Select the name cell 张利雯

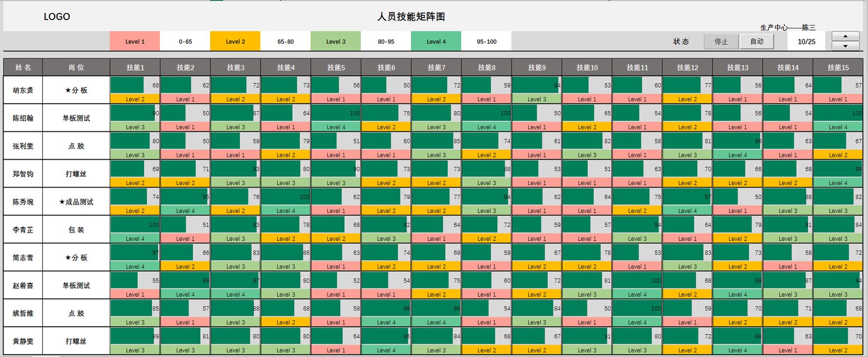pos(23,146)
